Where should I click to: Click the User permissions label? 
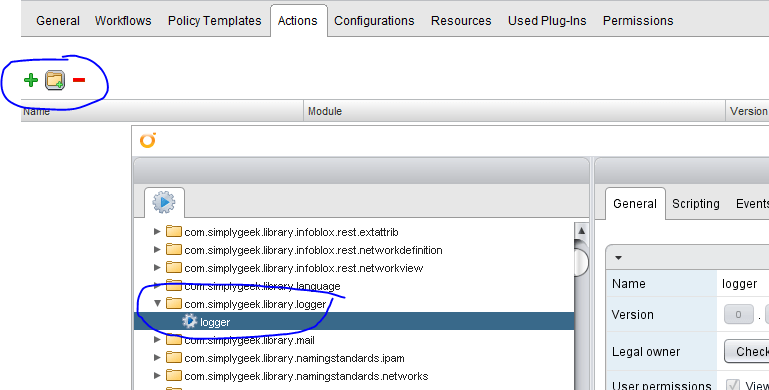pos(662,385)
